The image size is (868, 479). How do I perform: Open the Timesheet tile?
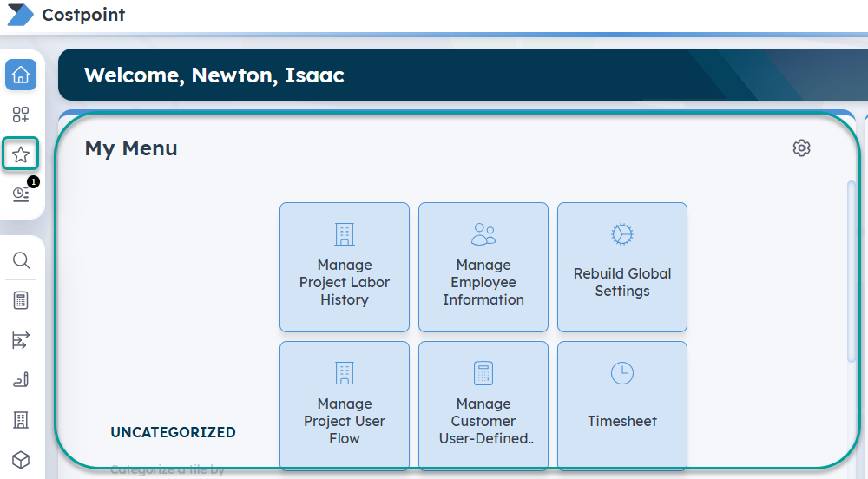(x=622, y=406)
